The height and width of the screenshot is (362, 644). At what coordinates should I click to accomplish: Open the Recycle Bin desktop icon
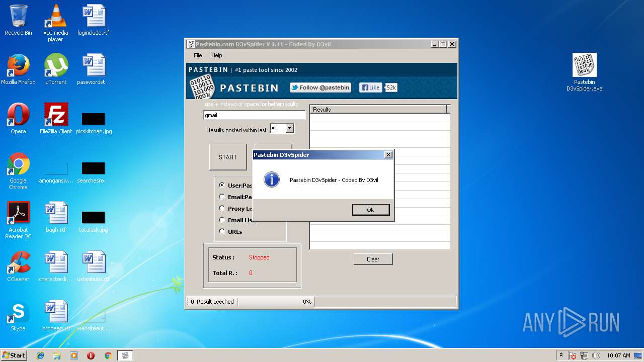click(18, 20)
